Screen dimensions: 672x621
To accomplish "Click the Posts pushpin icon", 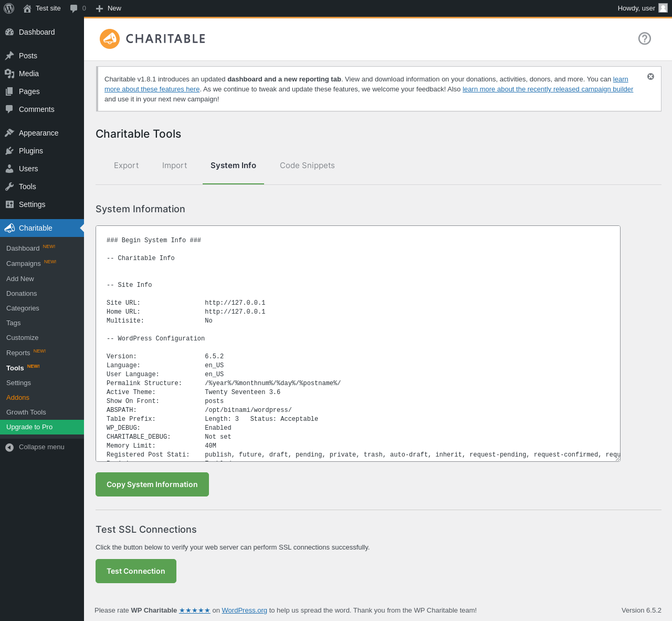I will tap(9, 56).
